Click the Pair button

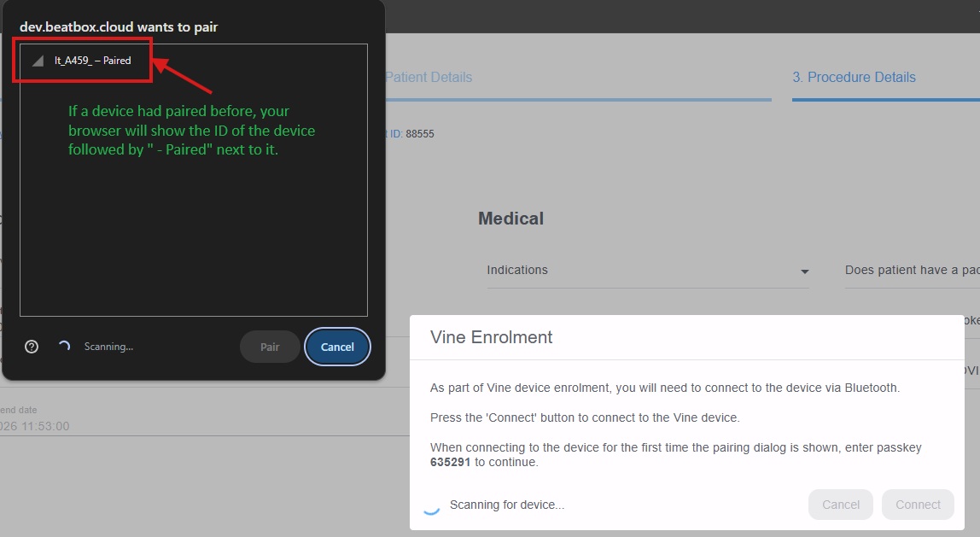(270, 347)
